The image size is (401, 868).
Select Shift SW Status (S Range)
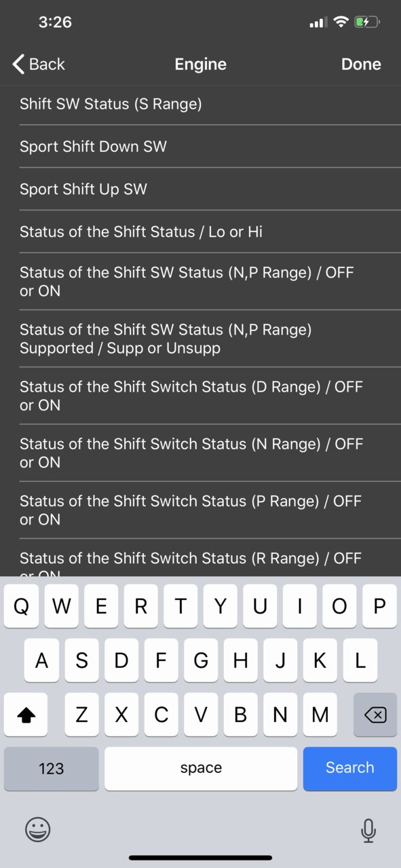200,104
